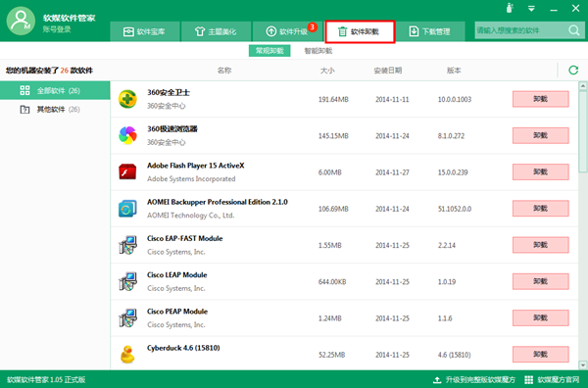Click 升级到完整版软媒魔方 link

tap(480, 379)
